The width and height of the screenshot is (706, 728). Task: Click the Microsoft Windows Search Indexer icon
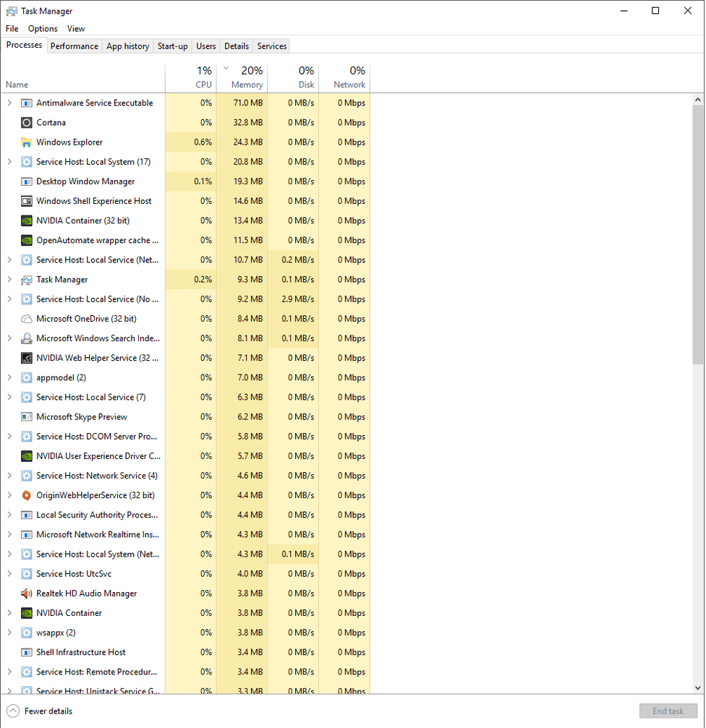(x=27, y=338)
